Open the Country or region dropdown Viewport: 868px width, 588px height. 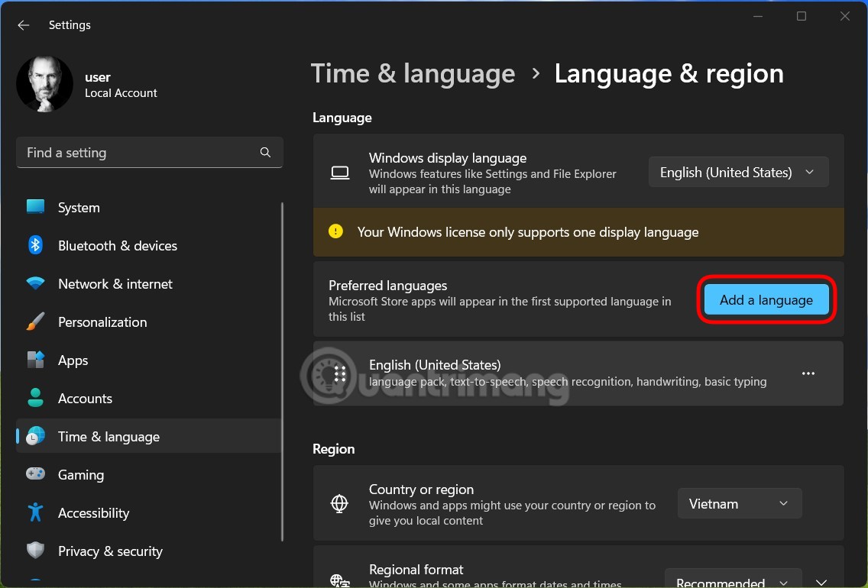(739, 502)
